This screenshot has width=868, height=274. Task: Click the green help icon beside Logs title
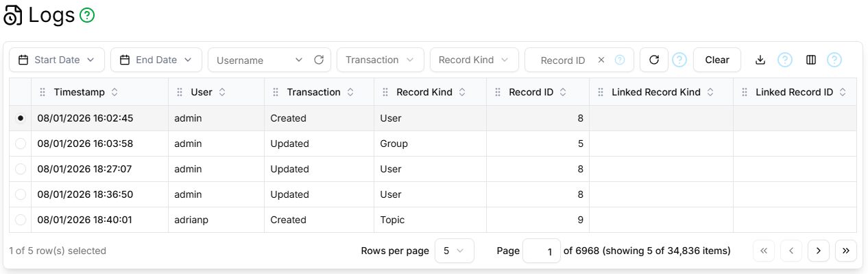coord(87,15)
